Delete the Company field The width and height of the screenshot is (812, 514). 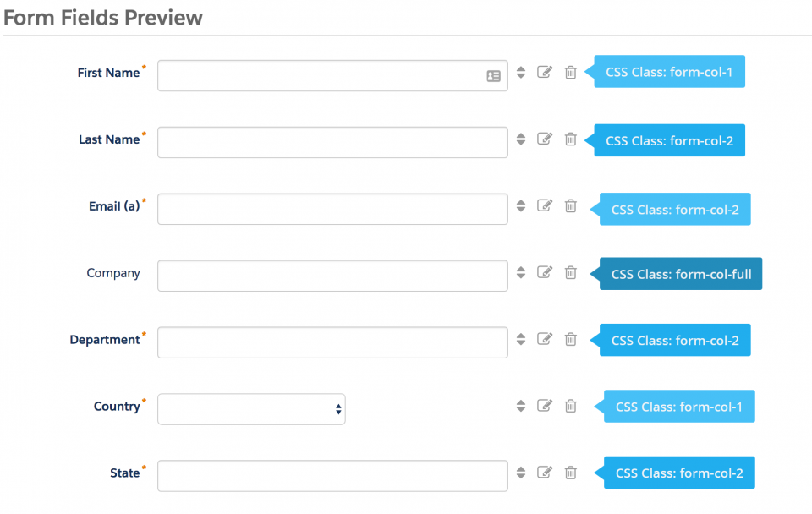click(x=571, y=273)
